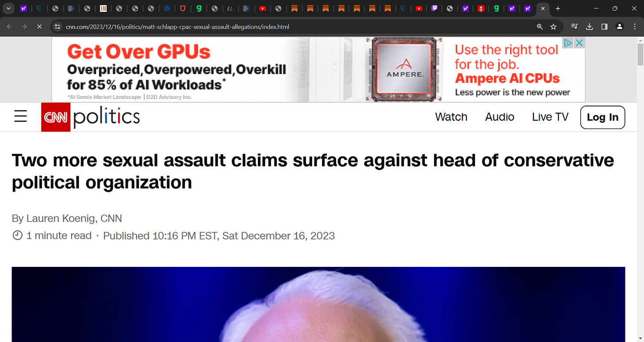Open the page zoom magnifier icon
The height and width of the screenshot is (342, 644).
540,27
